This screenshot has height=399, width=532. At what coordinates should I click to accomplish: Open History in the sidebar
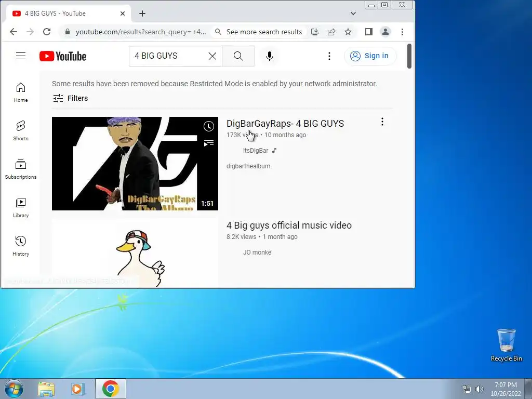click(x=21, y=246)
